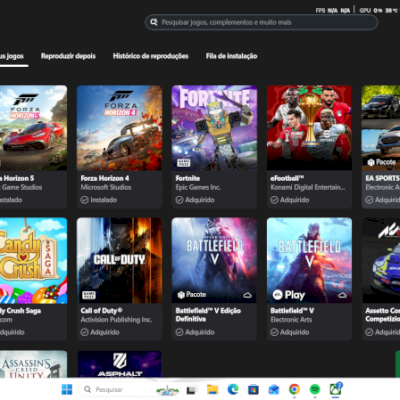Click the GPU 0% temperature readout
This screenshot has width=400, height=400.
(379, 10)
